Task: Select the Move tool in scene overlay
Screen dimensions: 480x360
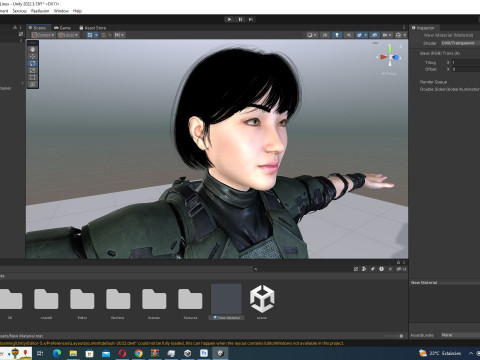Action: [x=33, y=56]
